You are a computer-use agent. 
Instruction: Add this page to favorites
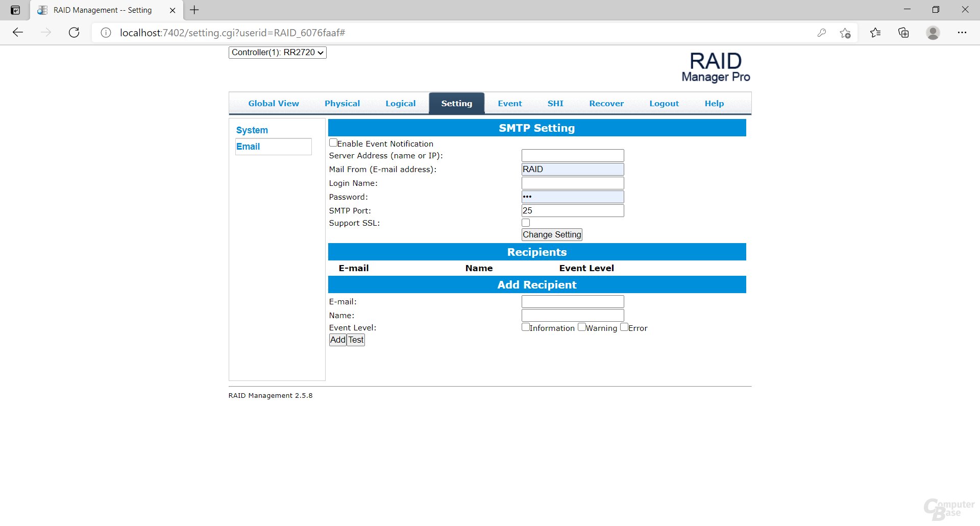pyautogui.click(x=845, y=33)
